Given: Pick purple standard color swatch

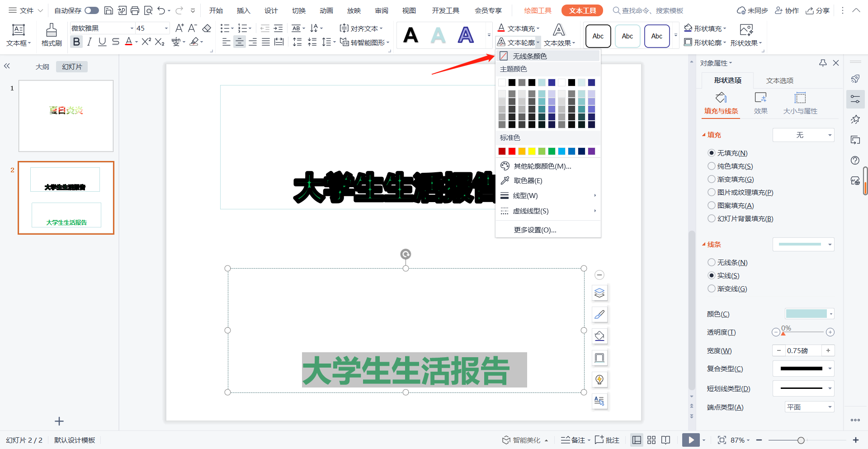Looking at the screenshot, I should tap(591, 151).
